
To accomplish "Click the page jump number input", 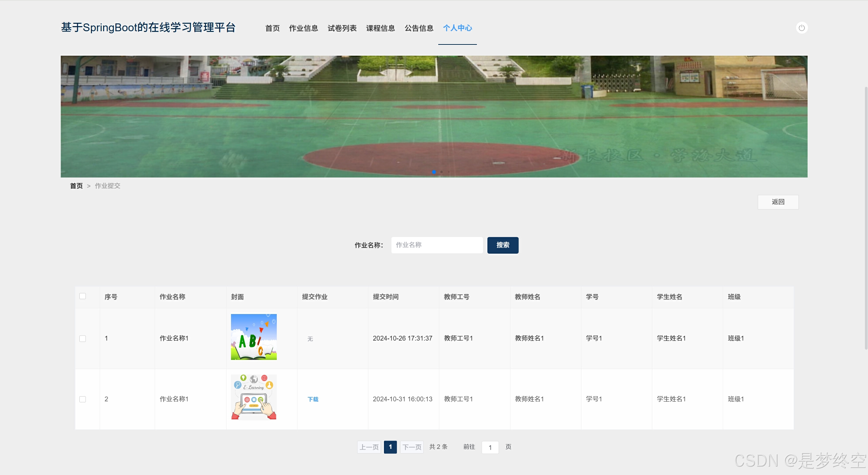I will 490,447.
